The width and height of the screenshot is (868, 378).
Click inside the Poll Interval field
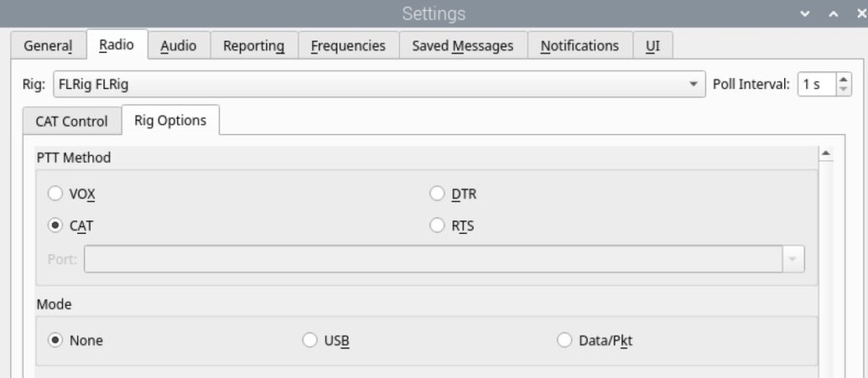tap(816, 84)
